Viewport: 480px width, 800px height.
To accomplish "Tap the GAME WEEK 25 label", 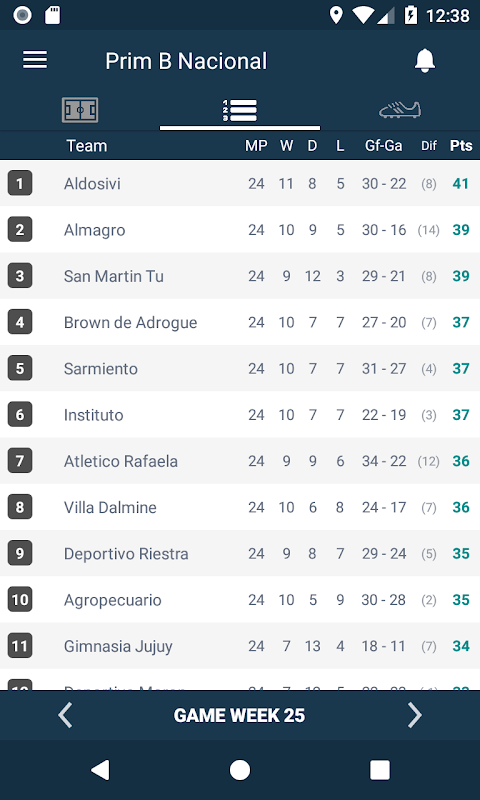I will [239, 715].
